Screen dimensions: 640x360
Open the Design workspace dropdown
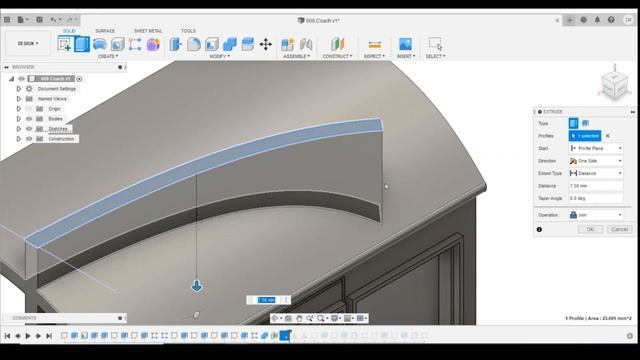click(x=28, y=43)
